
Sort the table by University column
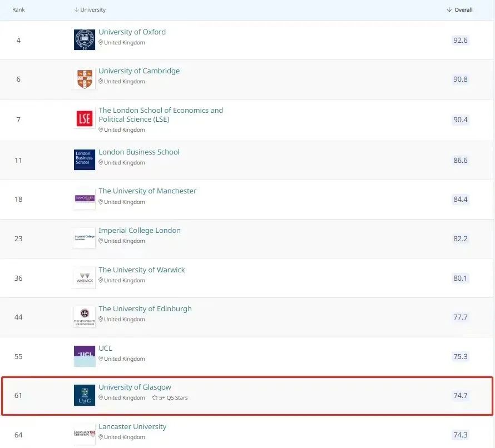[90, 10]
